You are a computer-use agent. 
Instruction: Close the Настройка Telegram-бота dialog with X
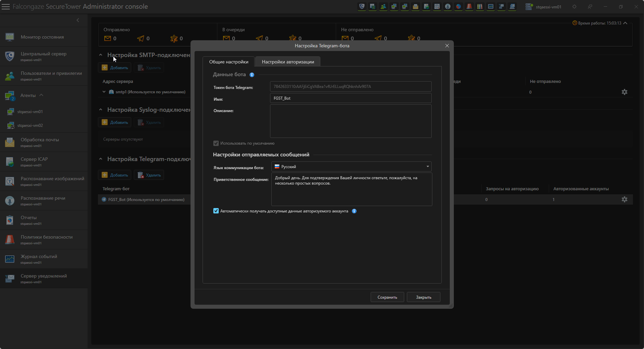[x=447, y=46]
